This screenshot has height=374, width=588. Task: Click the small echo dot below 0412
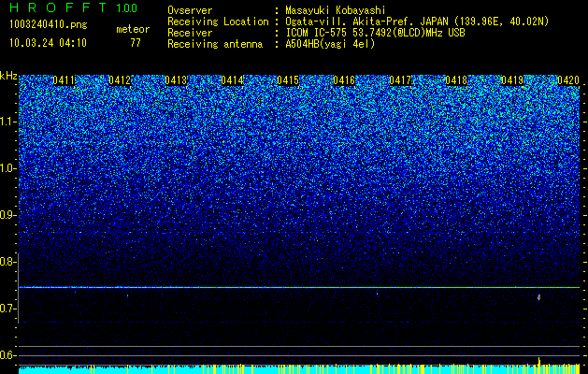[x=127, y=296]
